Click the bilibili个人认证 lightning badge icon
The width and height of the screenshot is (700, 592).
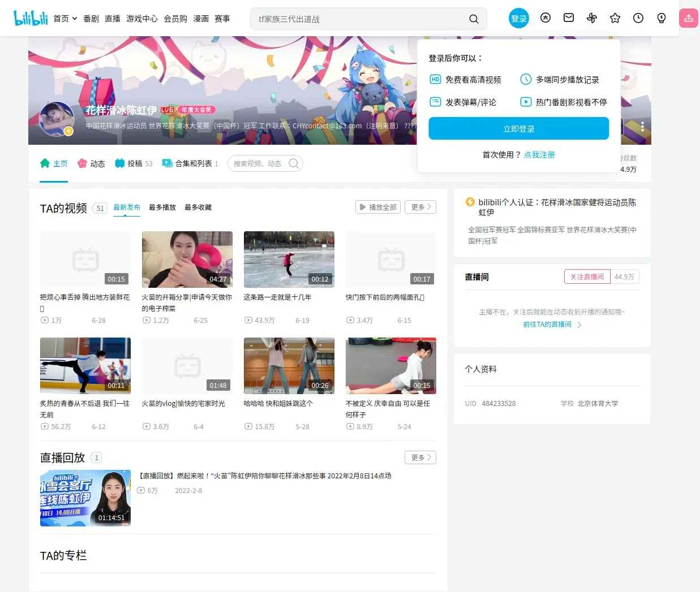[x=470, y=202]
